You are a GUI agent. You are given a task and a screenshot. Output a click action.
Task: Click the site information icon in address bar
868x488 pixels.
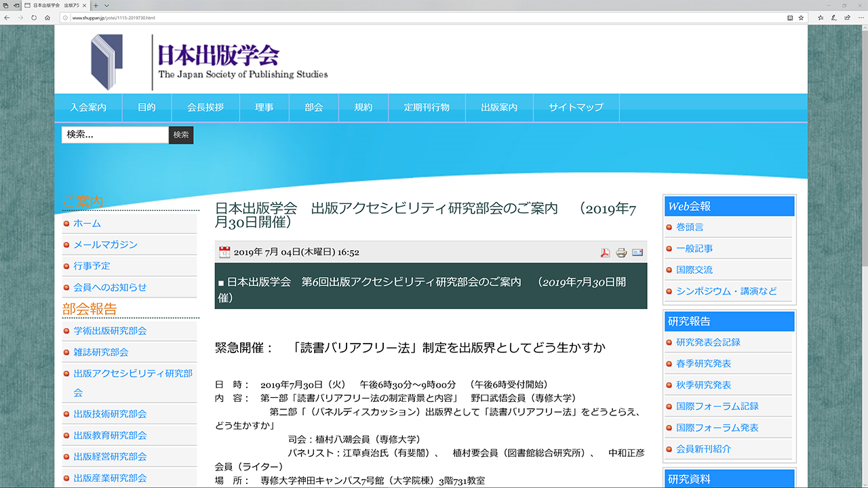pyautogui.click(x=66, y=18)
